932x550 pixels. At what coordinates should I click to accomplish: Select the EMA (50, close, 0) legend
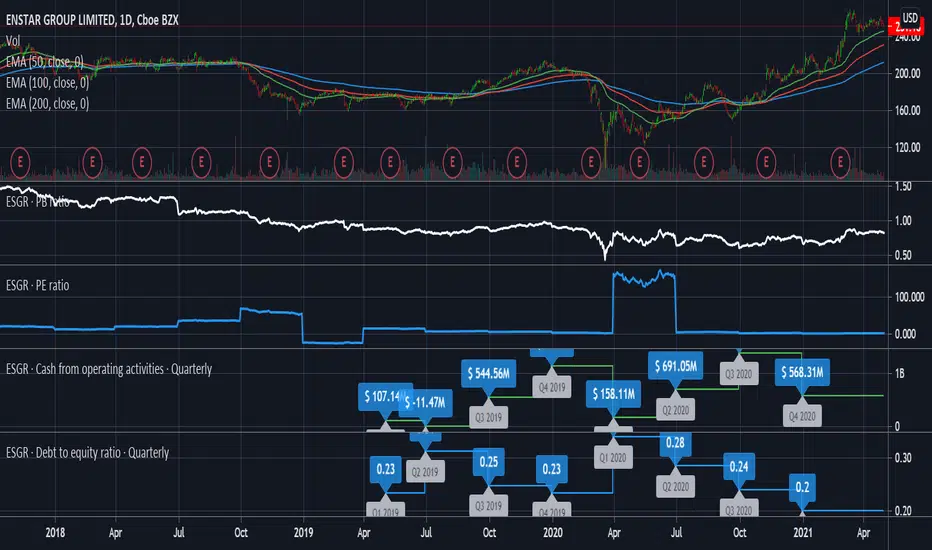45,62
